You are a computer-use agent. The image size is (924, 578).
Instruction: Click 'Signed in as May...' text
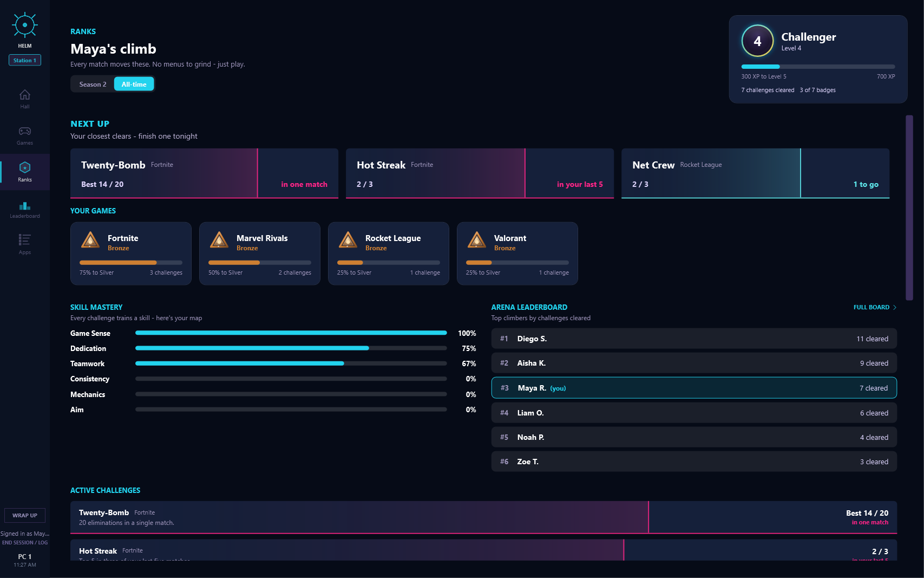coord(25,534)
